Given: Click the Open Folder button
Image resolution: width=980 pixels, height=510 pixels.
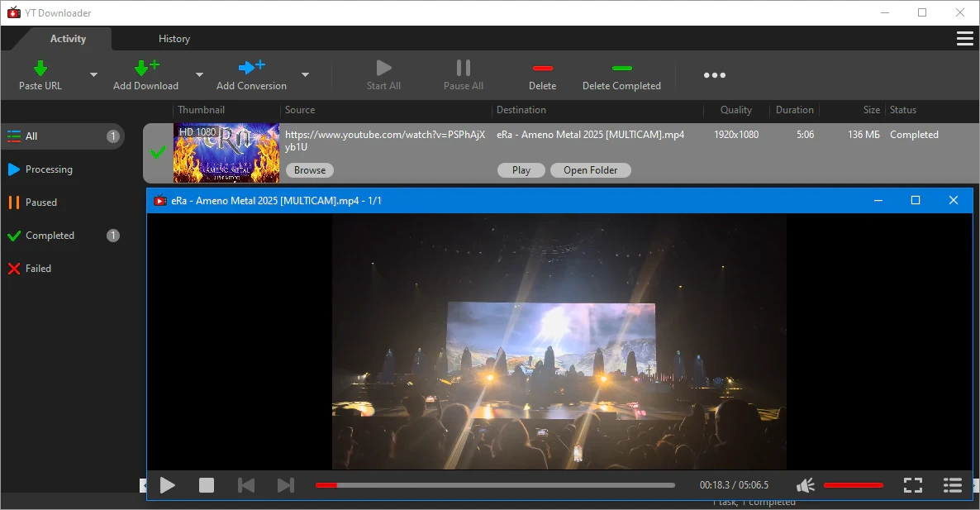Looking at the screenshot, I should click(591, 170).
